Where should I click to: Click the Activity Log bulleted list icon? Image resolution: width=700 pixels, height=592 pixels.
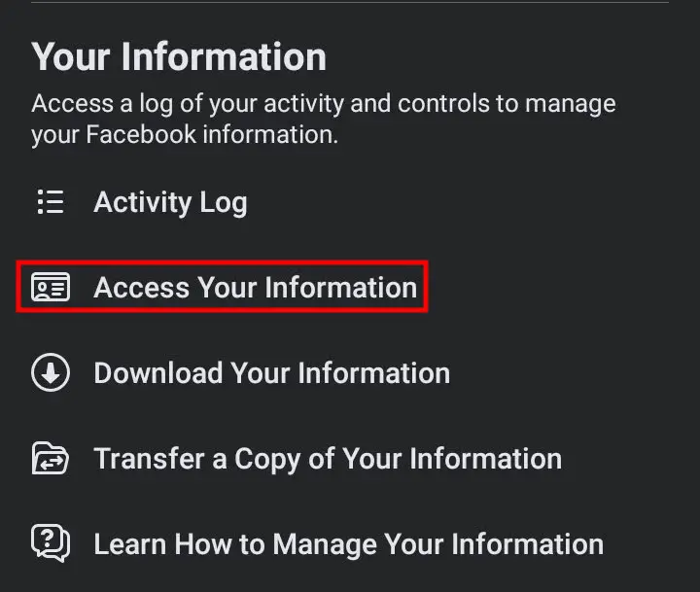(51, 202)
